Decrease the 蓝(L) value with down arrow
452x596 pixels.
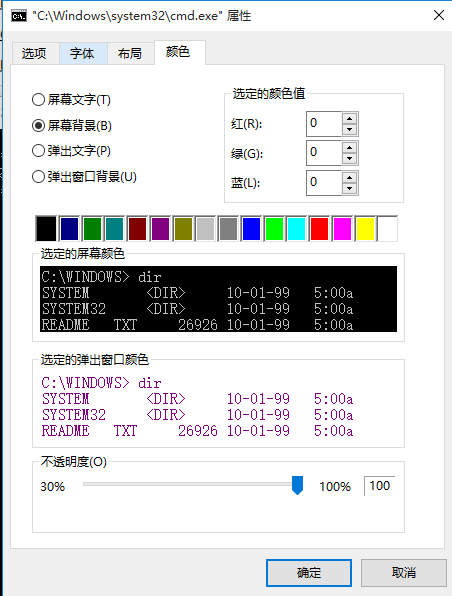pos(350,188)
